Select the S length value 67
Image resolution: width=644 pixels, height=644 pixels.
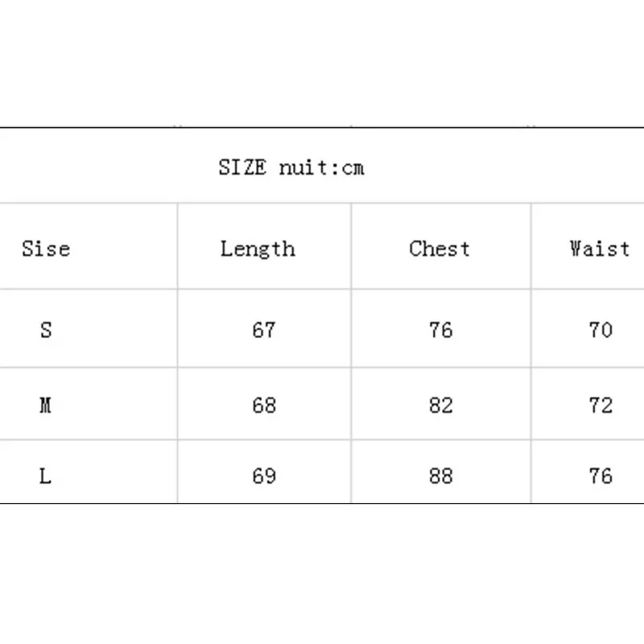(263, 330)
